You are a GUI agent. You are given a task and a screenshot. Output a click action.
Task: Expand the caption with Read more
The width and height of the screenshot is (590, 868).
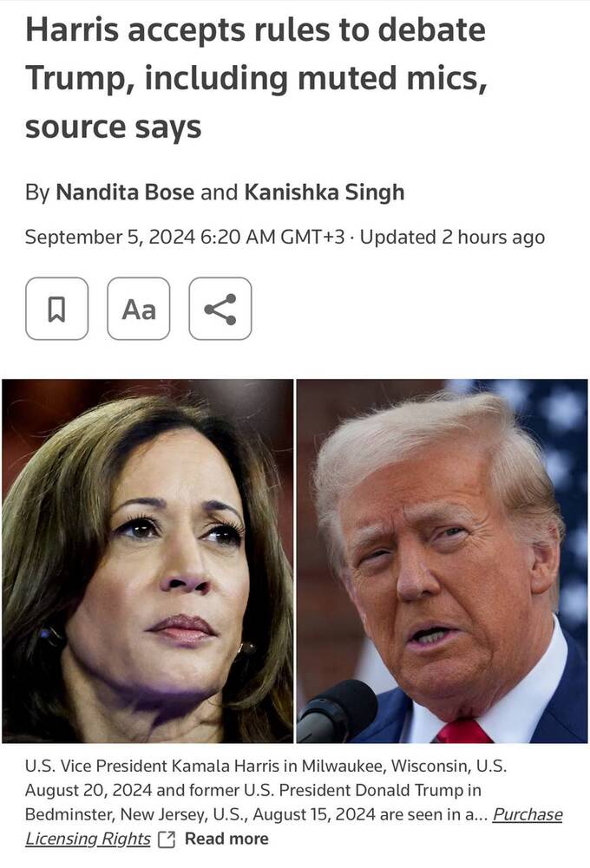[226, 839]
